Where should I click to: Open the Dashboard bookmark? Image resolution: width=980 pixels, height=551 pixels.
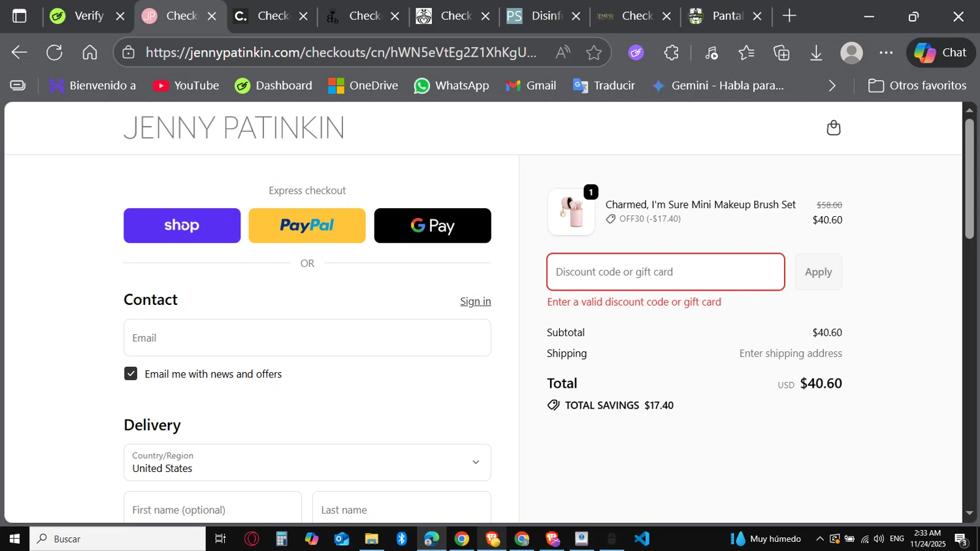coord(274,86)
